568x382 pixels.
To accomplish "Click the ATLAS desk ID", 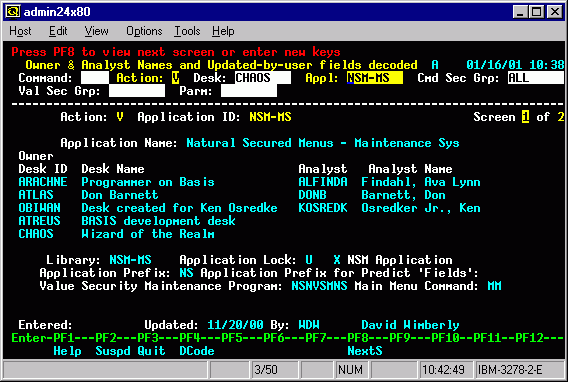I will (x=36, y=195).
